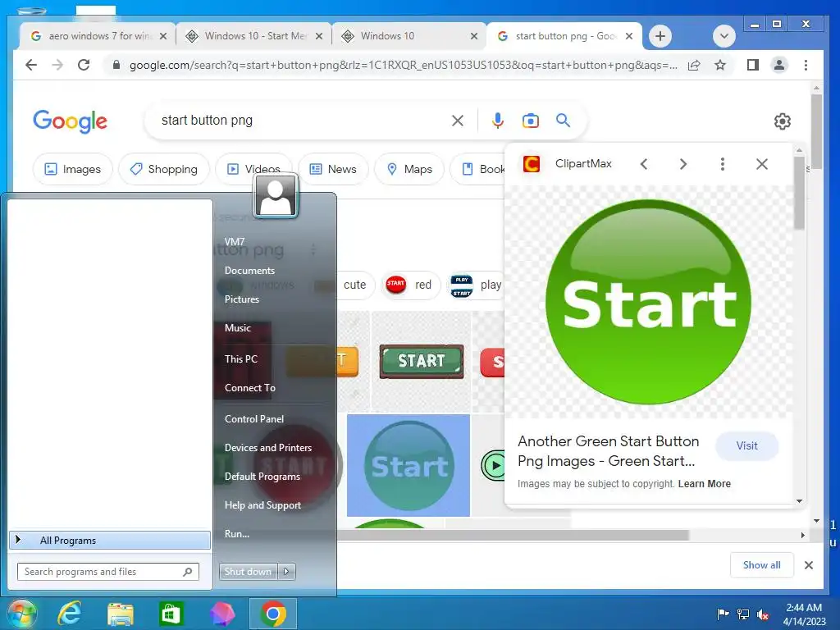This screenshot has height=630, width=840.
Task: Open the Chrome profile avatar
Action: [779, 66]
